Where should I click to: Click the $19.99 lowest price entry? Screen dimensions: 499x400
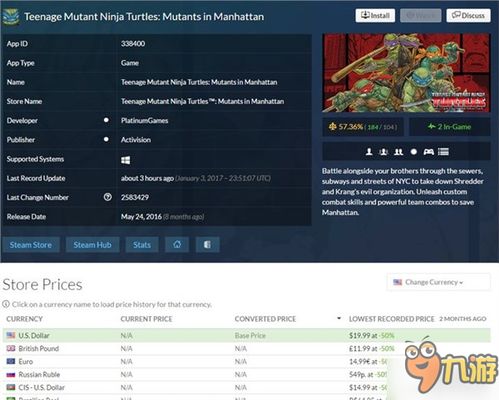[372, 335]
